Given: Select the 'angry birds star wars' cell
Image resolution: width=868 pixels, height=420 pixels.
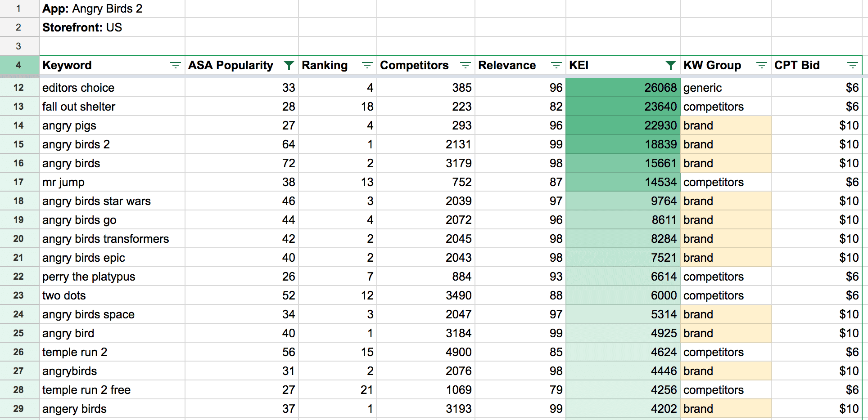Looking at the screenshot, I should (112, 201).
